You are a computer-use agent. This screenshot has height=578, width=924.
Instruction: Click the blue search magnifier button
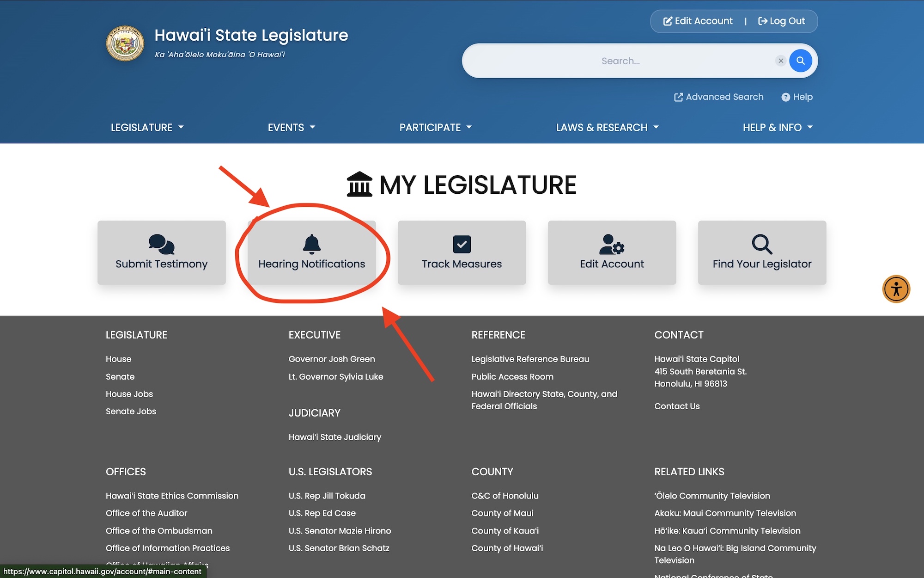coord(801,61)
